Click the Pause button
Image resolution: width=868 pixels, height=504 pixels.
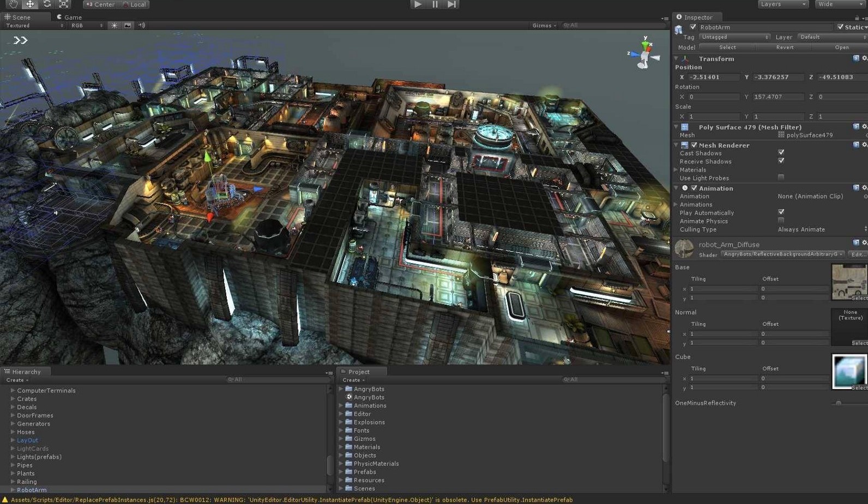435,4
